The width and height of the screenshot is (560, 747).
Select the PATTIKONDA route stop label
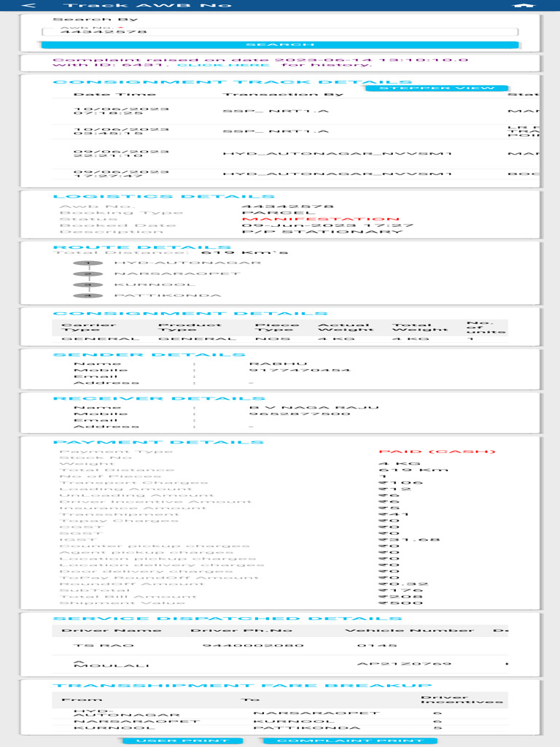[x=168, y=296]
